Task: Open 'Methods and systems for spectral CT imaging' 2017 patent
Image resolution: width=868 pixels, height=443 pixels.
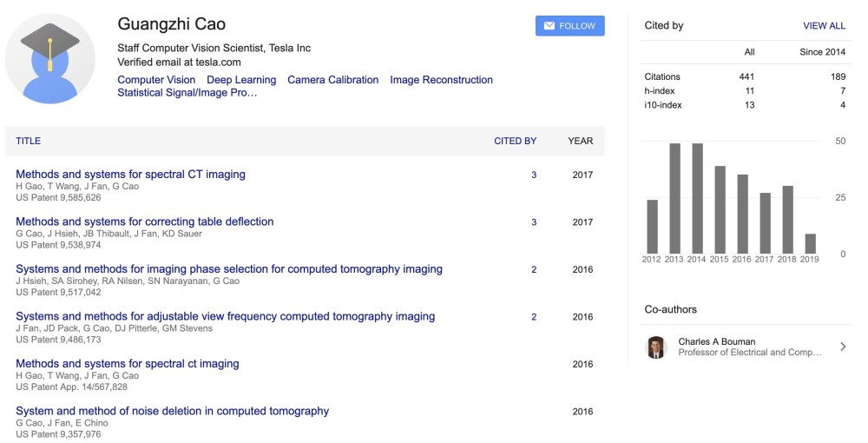Action: (x=131, y=174)
